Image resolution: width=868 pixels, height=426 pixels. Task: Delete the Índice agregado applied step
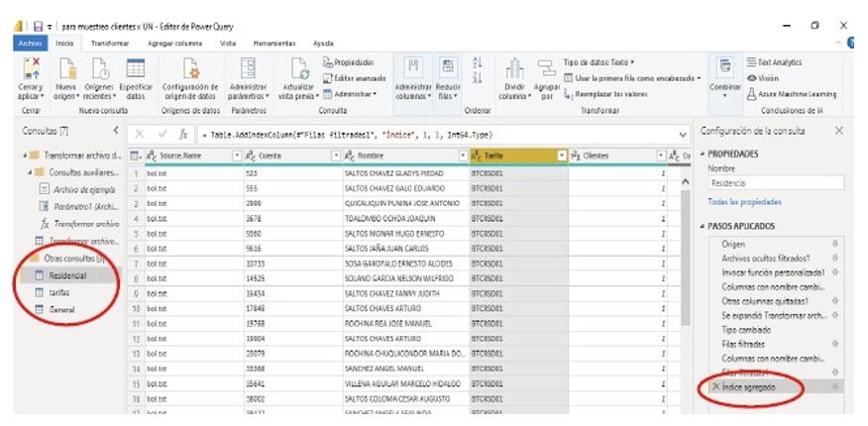[716, 387]
